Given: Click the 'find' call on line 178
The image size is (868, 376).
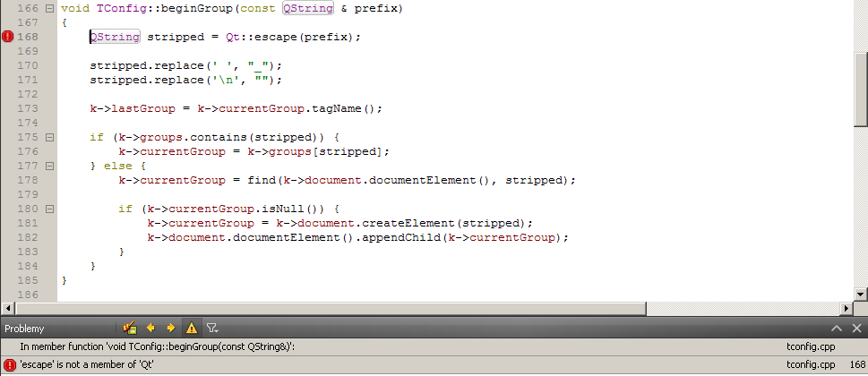Looking at the screenshot, I should pyautogui.click(x=262, y=180).
